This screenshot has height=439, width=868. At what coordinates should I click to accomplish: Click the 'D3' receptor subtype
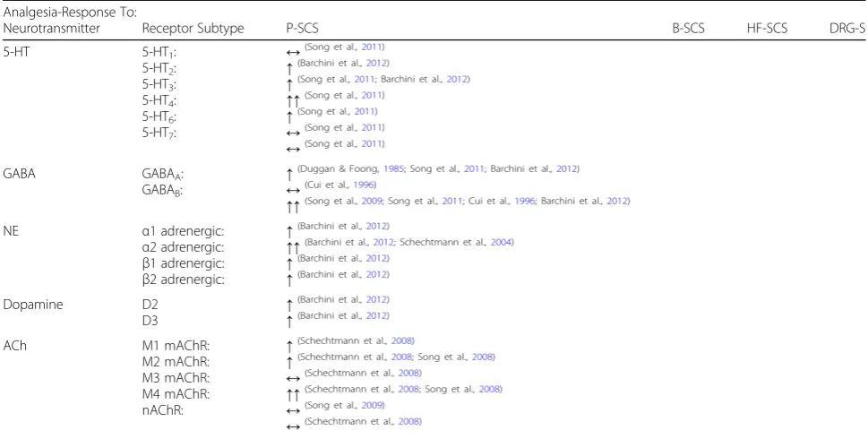[150, 321]
